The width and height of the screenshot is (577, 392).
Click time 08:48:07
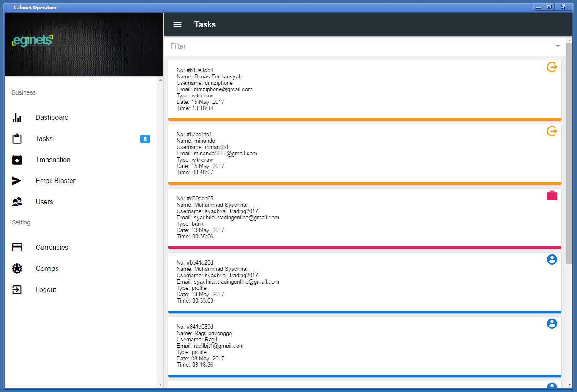click(203, 173)
